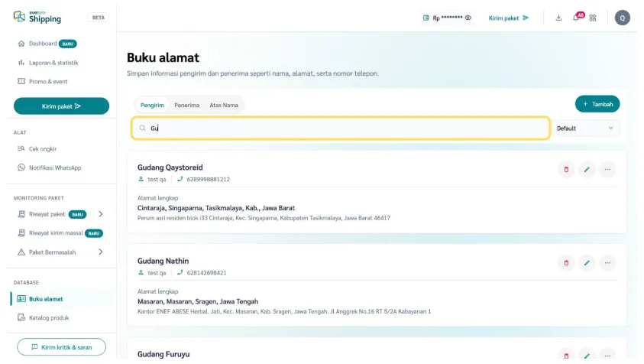Edit Gudang Qaystoreid address

(587, 169)
